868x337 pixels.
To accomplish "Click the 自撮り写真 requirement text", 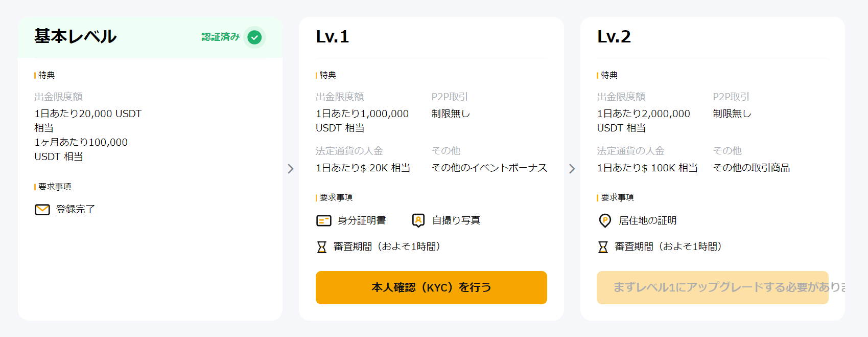I will 456,220.
